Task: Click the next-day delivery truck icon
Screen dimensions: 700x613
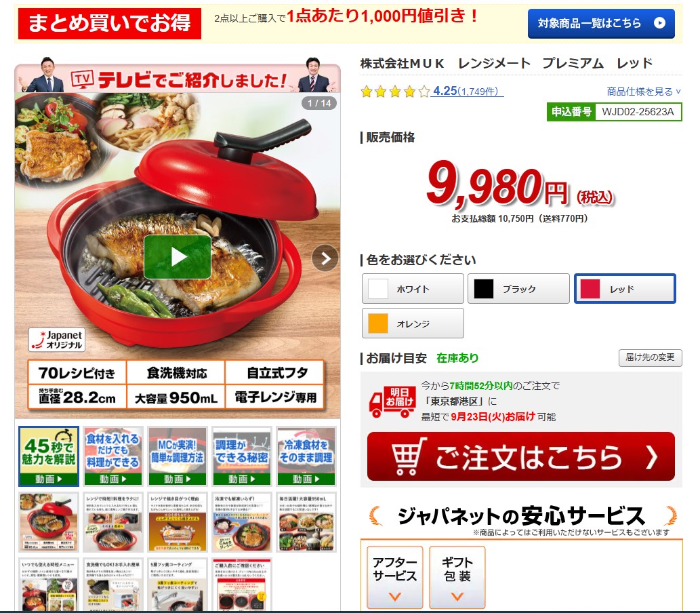Action: (392, 401)
